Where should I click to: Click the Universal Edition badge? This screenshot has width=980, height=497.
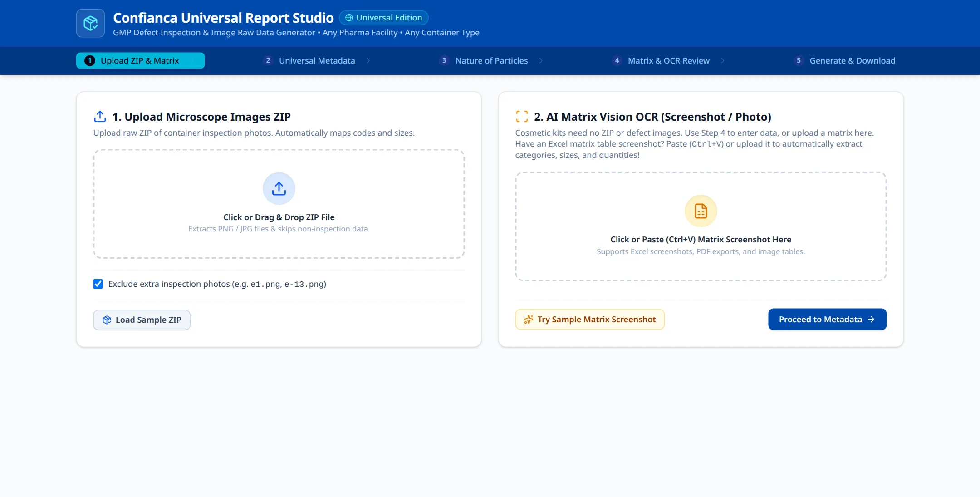click(x=384, y=18)
